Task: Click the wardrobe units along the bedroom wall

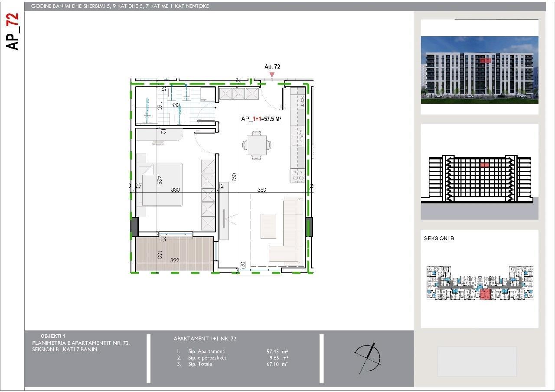Action: (x=208, y=195)
